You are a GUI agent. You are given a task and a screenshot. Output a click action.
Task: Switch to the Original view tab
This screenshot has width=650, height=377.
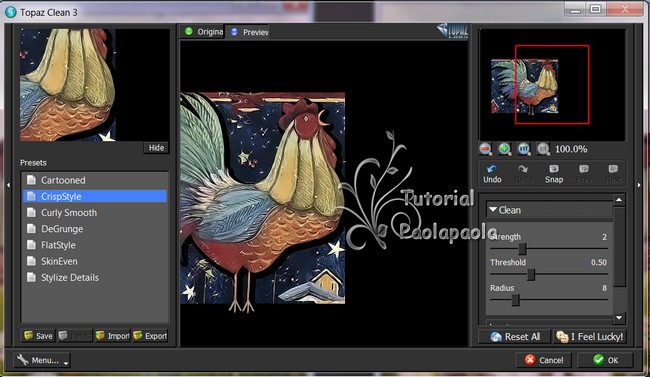(203, 32)
